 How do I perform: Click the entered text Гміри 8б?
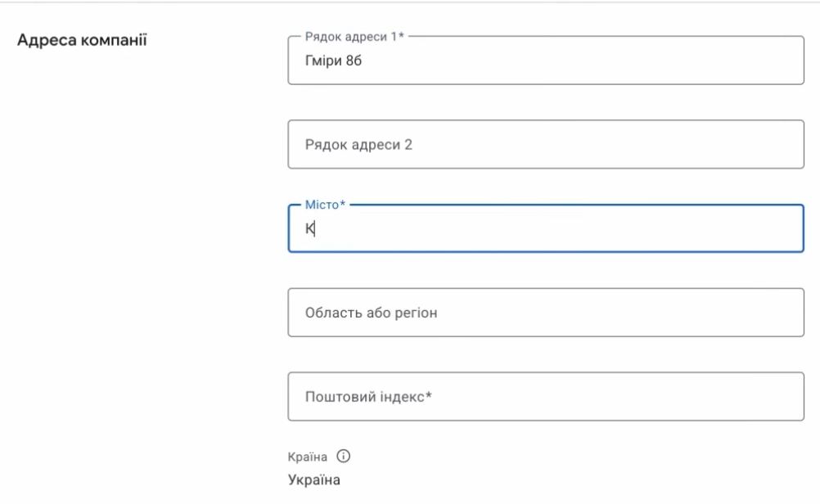tap(333, 61)
